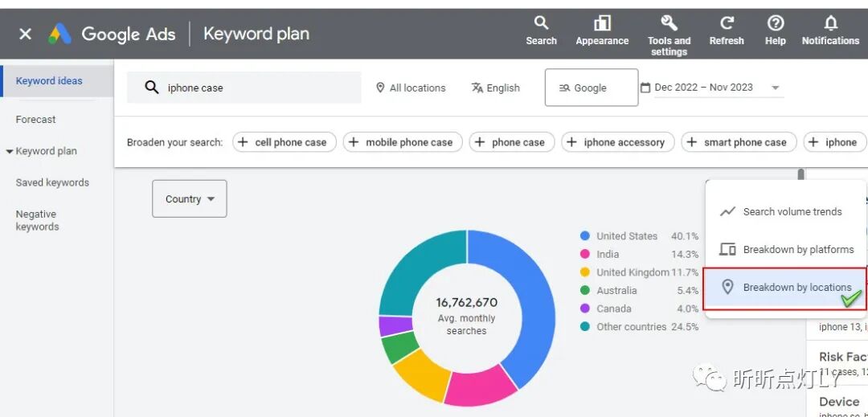Collapse the Keyword plan tree item

click(x=10, y=151)
